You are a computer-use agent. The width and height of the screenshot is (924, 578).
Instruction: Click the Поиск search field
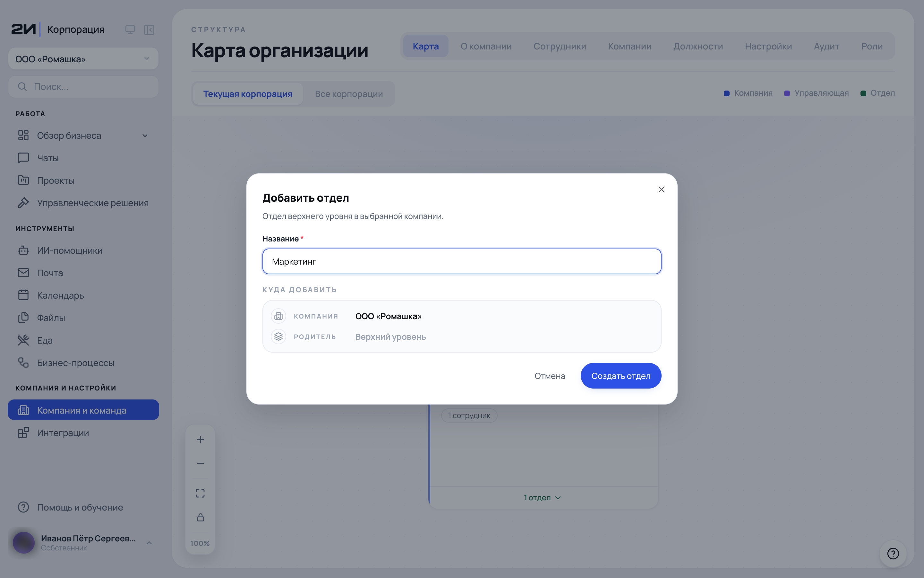[x=83, y=86]
